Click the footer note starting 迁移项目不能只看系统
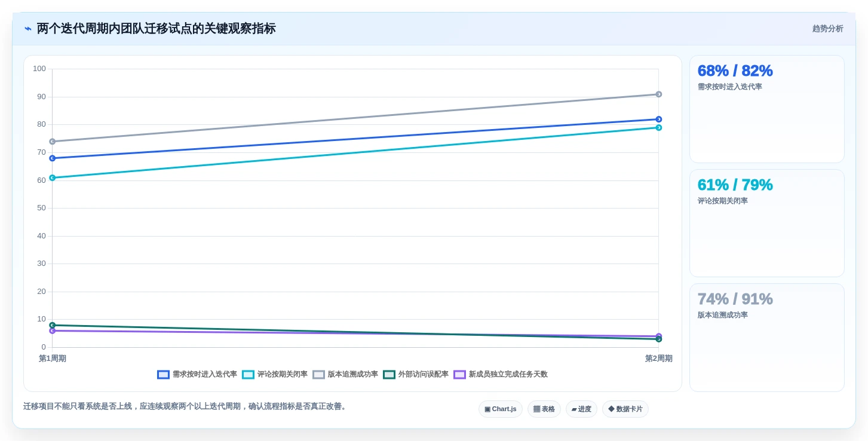The height and width of the screenshot is (441, 868). click(x=186, y=406)
